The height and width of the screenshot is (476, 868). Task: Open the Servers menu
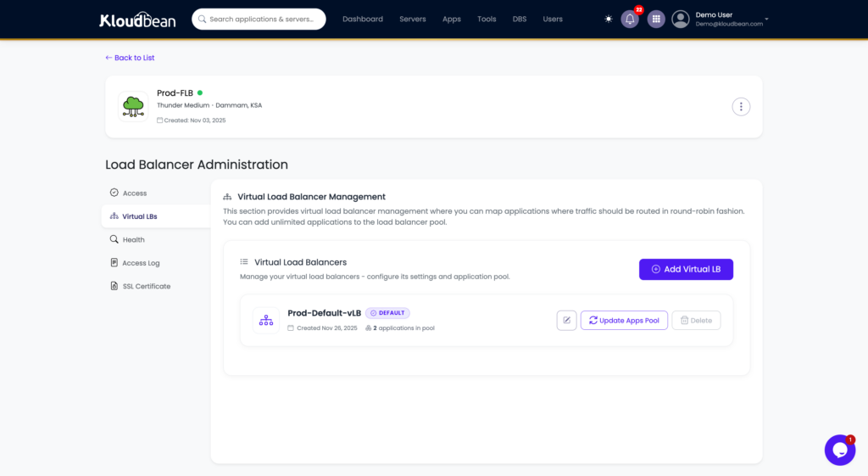click(413, 19)
